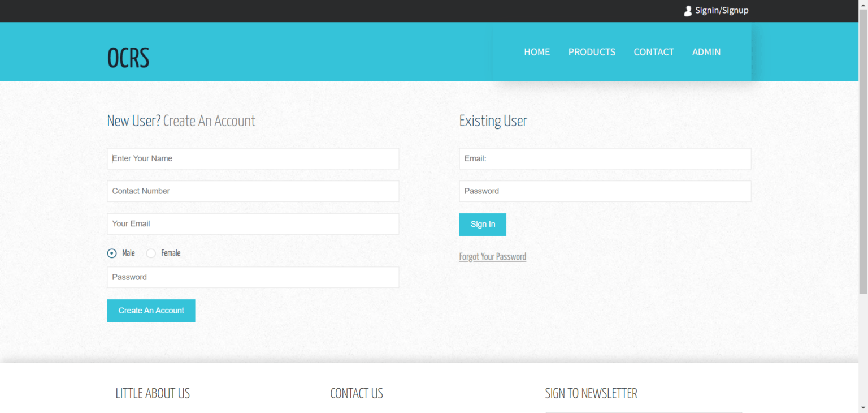868x413 pixels.
Task: Select the Female radio button
Action: [x=151, y=253]
